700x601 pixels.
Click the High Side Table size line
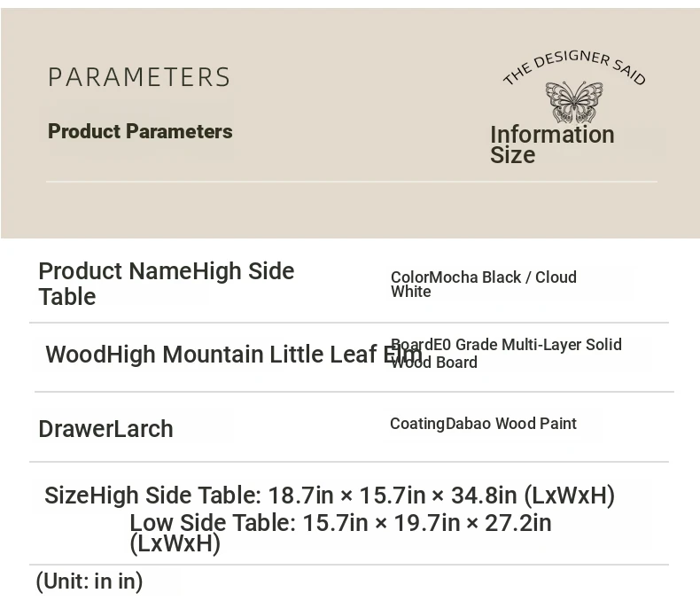click(330, 496)
